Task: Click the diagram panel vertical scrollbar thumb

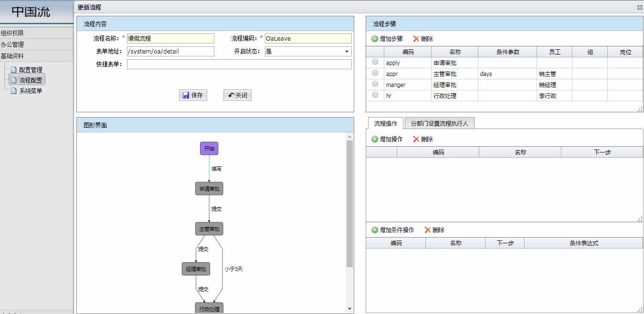Action: [349, 203]
